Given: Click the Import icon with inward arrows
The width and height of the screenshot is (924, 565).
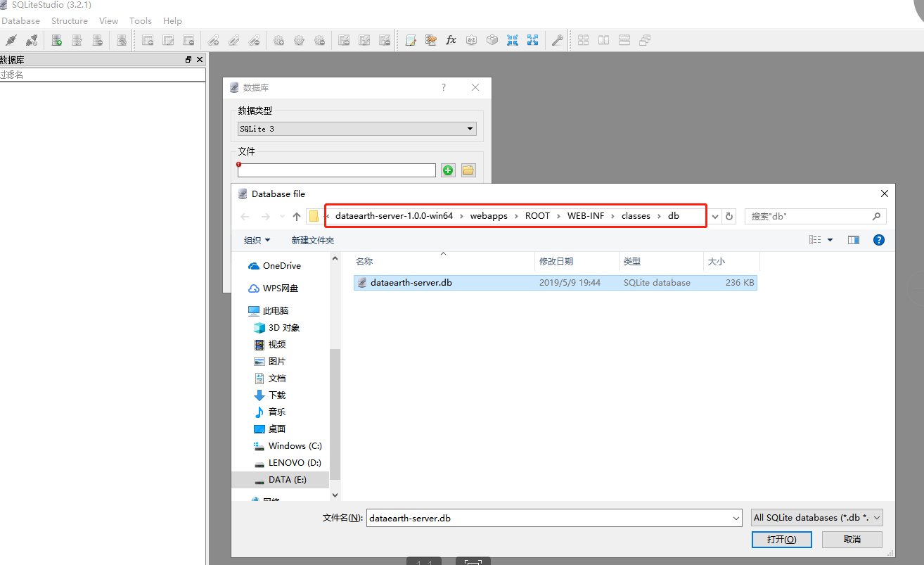Looking at the screenshot, I should coord(513,40).
